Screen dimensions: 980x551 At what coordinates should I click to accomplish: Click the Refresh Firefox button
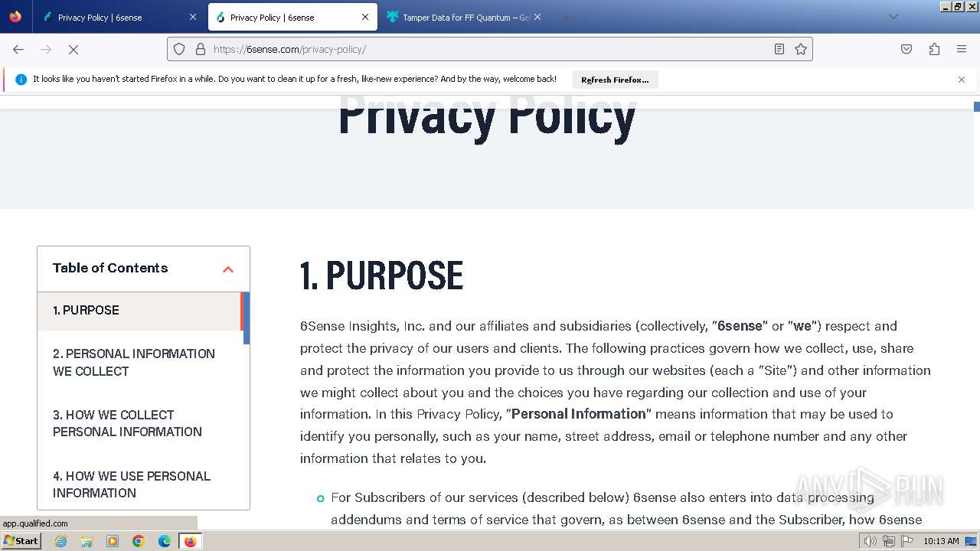[x=615, y=80]
